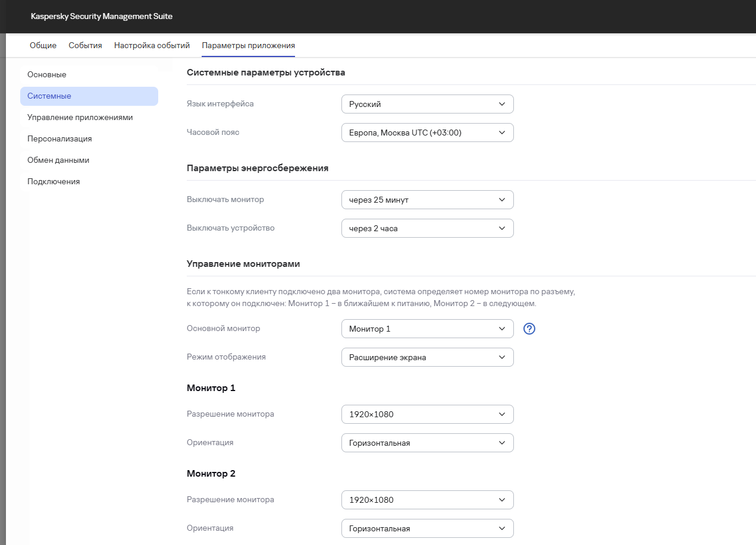Open Монитор 1 resolution dropdown

[x=427, y=414]
